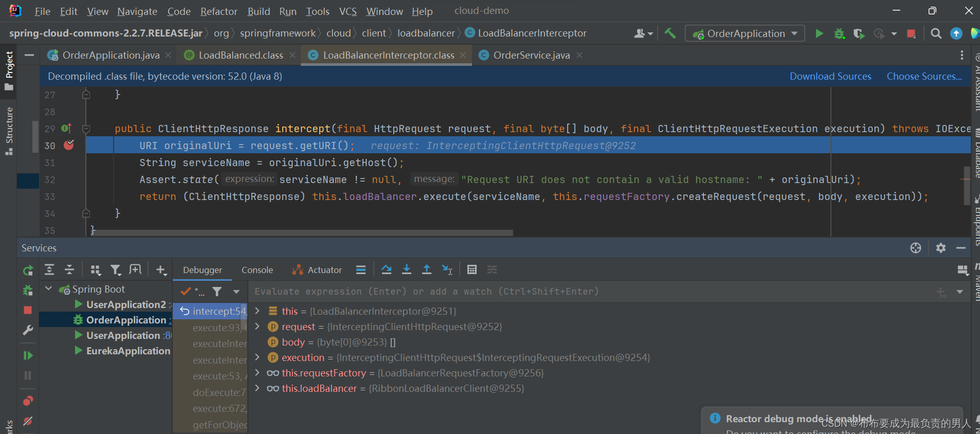Run OrderApplication with coverage
Screen dimensions: 980x434
pos(859,33)
